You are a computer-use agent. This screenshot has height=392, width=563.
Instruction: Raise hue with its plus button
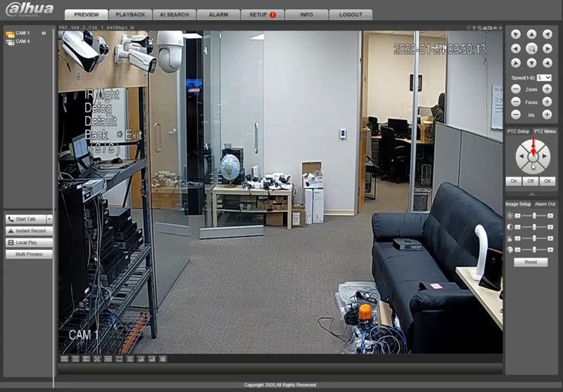(550, 250)
